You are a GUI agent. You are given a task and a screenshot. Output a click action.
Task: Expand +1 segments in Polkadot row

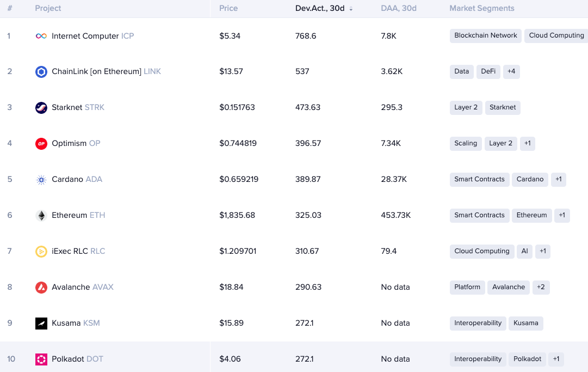click(x=556, y=359)
